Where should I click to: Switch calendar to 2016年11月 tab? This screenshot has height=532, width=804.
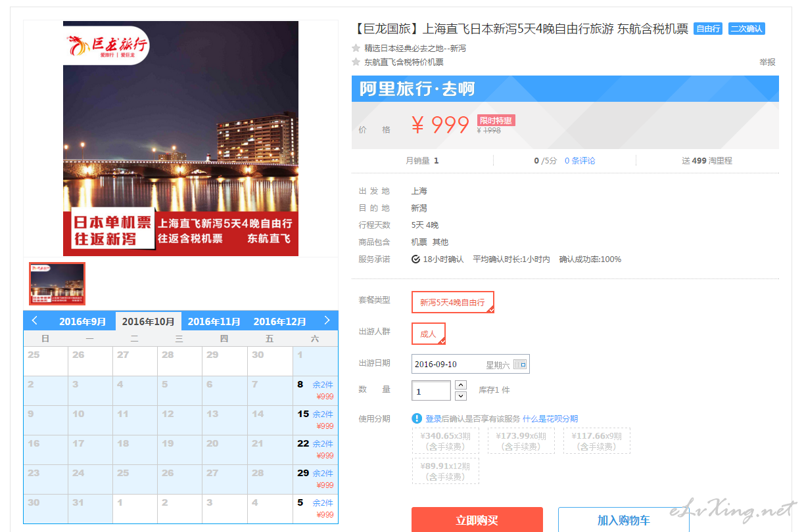(214, 321)
